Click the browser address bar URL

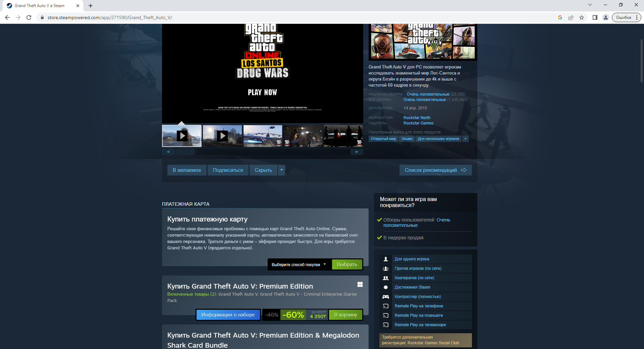pyautogui.click(x=110, y=17)
